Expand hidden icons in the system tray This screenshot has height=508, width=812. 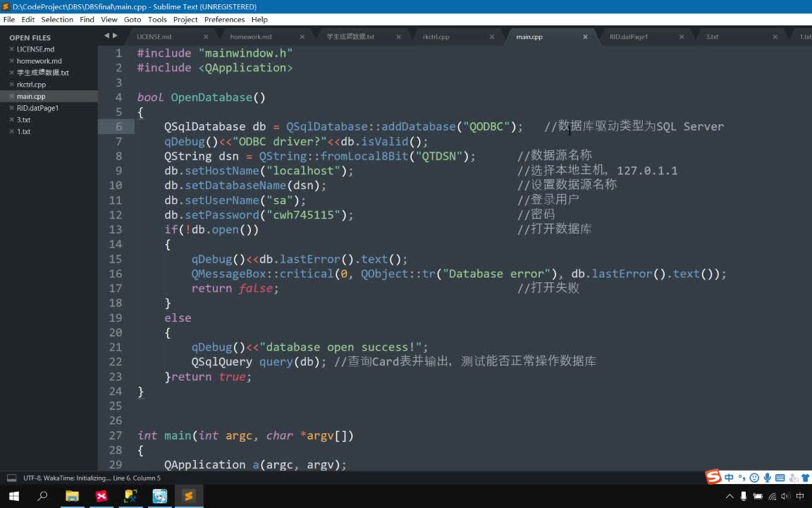730,496
